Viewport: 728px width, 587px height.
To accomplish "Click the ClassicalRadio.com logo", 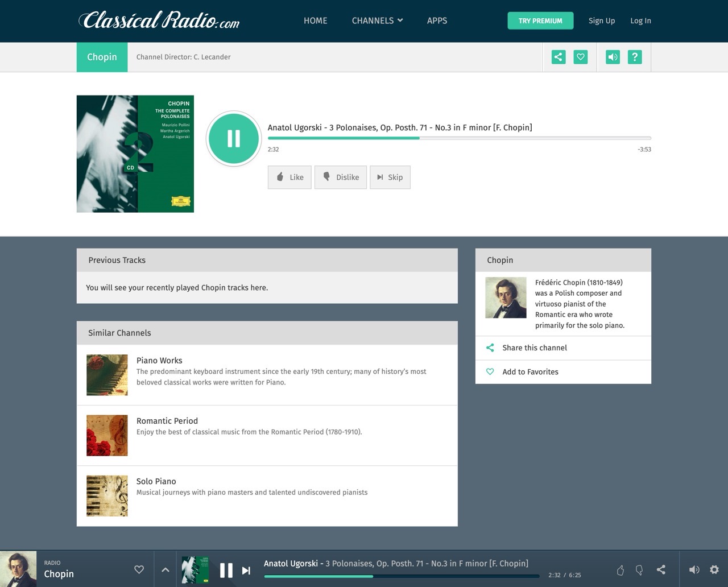I will 159,20.
